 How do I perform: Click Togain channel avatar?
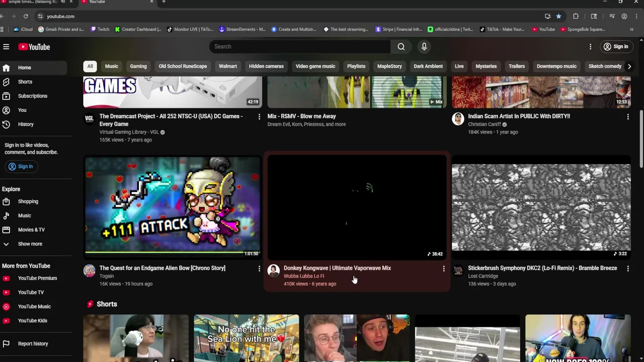[90, 271]
